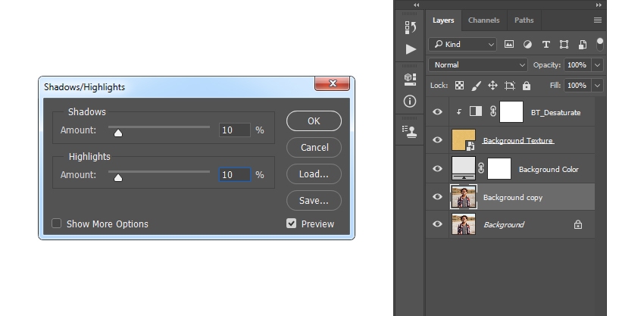This screenshot has width=644, height=316.
Task: Open the Layers panel menu icon
Action: 598,20
